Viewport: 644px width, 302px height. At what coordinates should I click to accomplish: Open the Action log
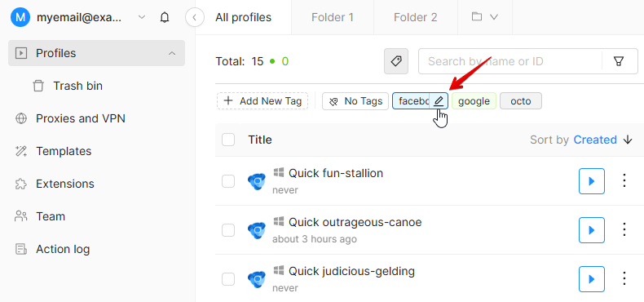pos(63,249)
